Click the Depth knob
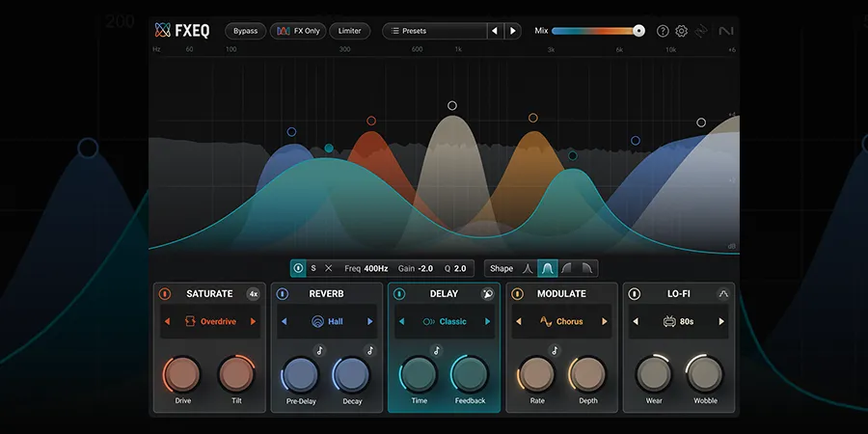The image size is (868, 434). (x=588, y=374)
